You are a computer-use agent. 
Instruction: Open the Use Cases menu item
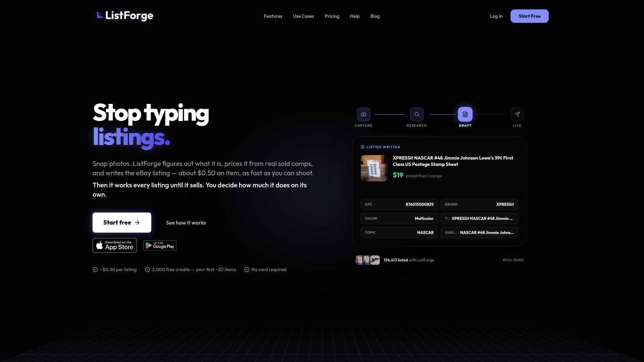[304, 16]
